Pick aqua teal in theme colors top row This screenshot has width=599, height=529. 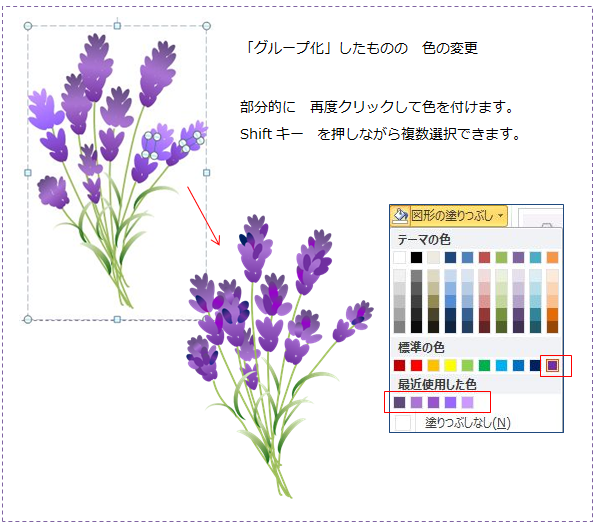pos(535,257)
